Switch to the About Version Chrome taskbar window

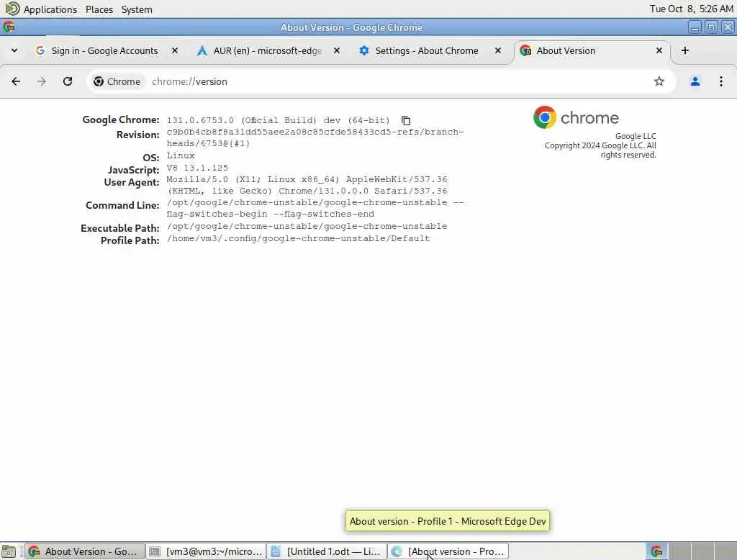pyautogui.click(x=84, y=551)
